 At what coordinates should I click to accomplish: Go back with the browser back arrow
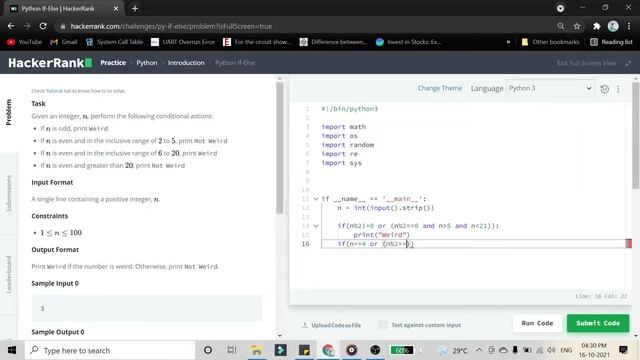pos(11,26)
